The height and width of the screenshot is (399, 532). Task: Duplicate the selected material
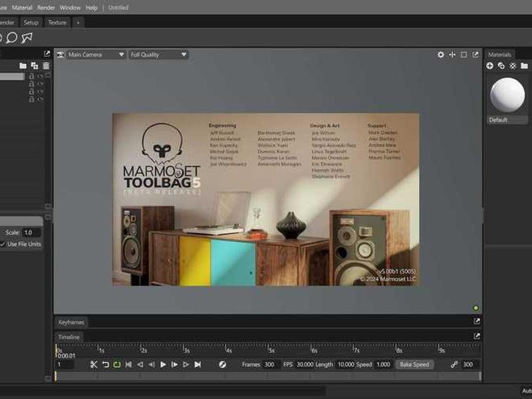(x=501, y=66)
